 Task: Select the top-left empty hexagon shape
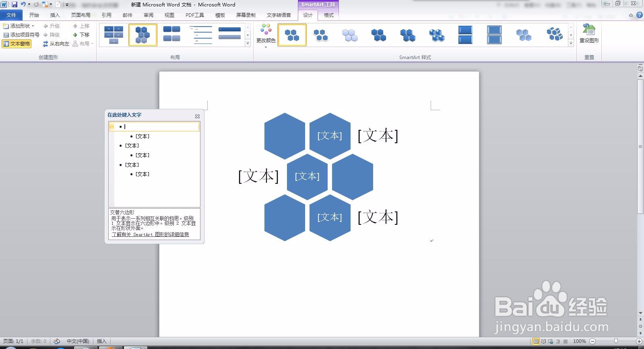pos(285,136)
